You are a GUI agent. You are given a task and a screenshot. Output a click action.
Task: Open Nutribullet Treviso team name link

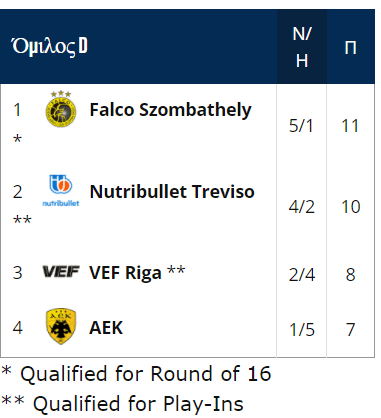pyautogui.click(x=172, y=192)
